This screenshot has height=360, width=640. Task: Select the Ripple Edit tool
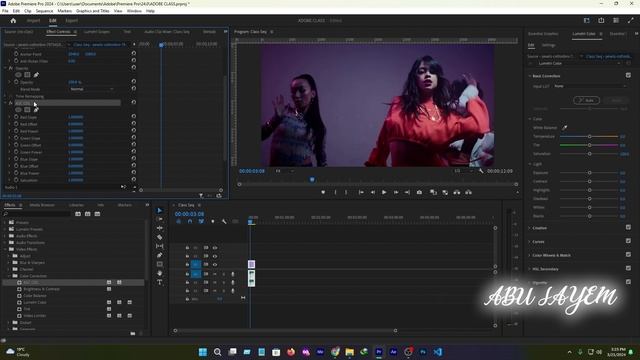160,228
